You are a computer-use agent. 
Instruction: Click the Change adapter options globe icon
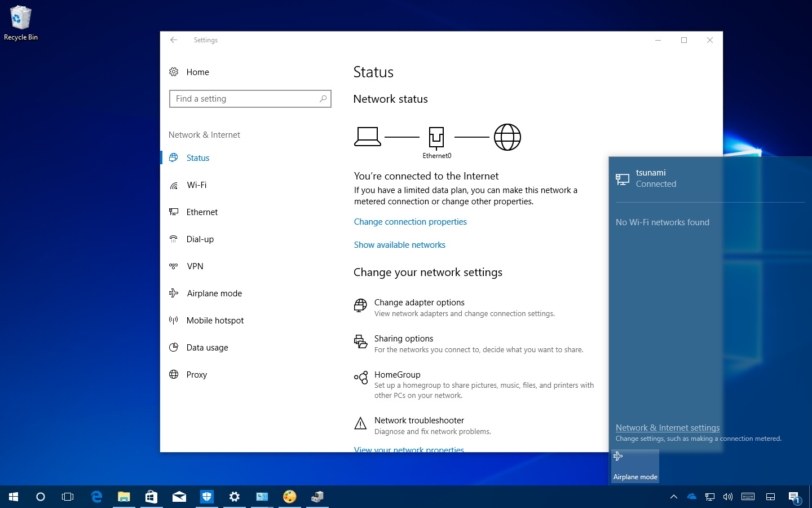pyautogui.click(x=360, y=305)
